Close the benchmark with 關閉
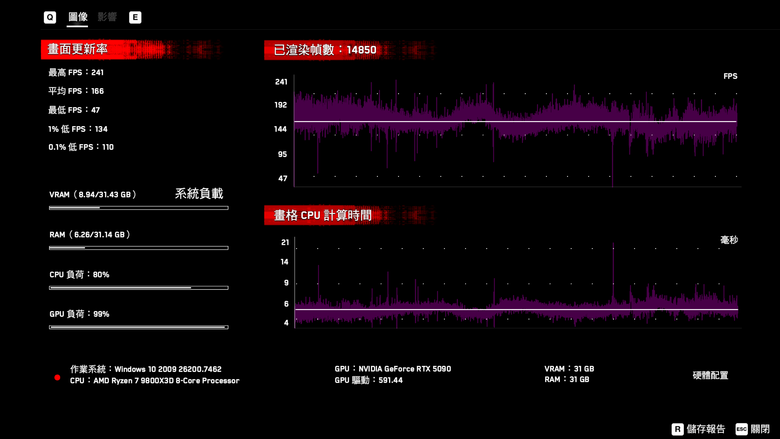 coord(760,429)
